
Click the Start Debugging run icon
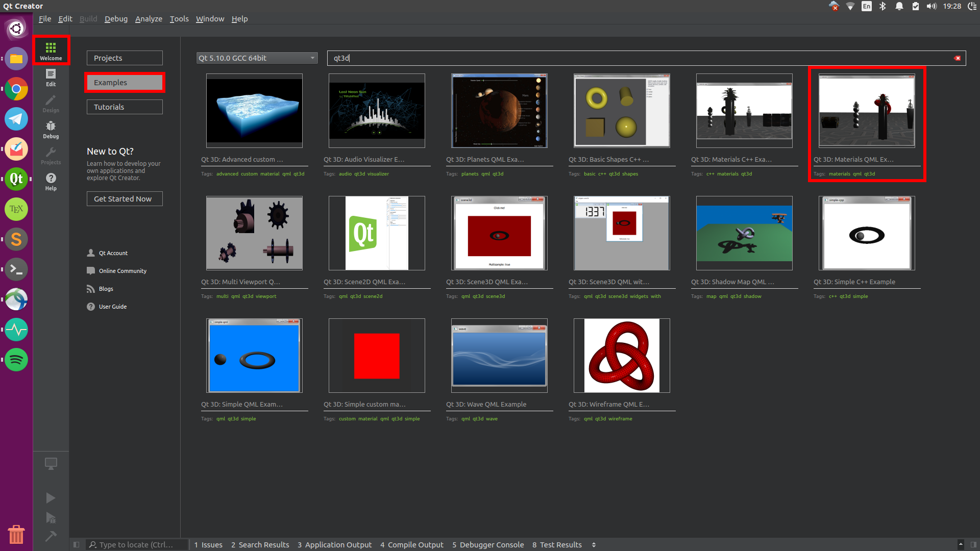(x=51, y=518)
